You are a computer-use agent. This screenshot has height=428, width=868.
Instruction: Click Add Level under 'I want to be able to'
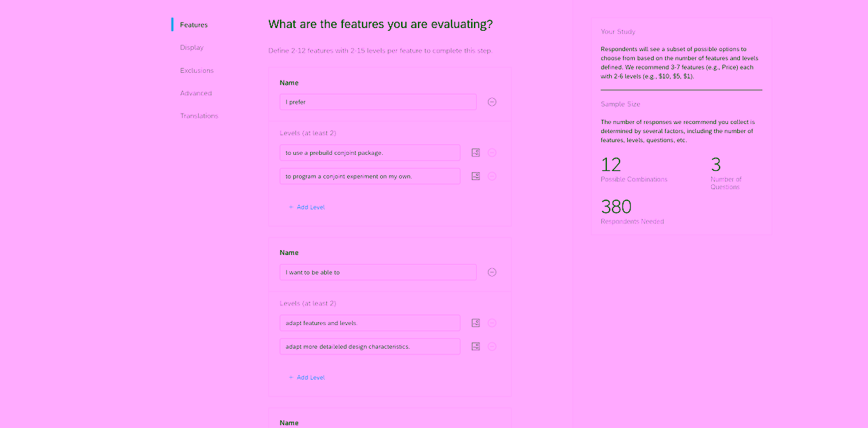307,378
